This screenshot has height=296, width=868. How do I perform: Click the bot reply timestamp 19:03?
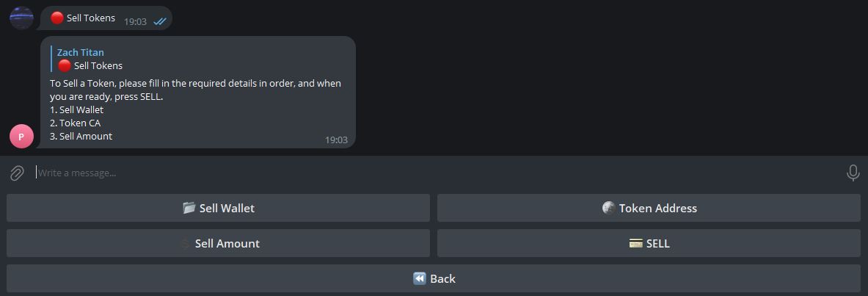[x=337, y=140]
